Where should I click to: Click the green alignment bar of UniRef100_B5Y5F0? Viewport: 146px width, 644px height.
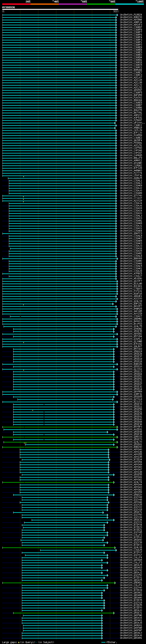[60, 427]
